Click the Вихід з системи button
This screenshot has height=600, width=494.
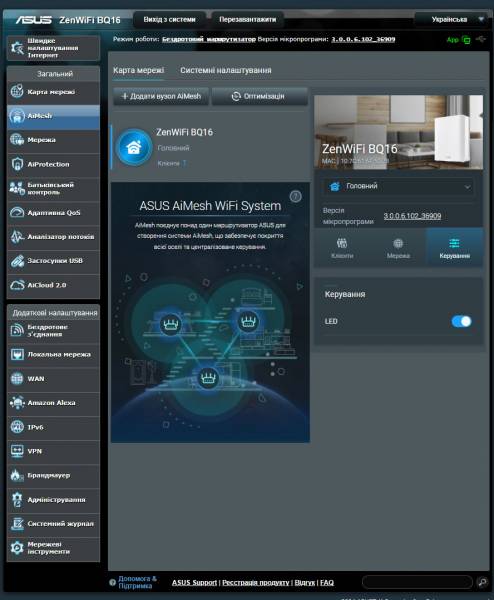click(x=170, y=20)
